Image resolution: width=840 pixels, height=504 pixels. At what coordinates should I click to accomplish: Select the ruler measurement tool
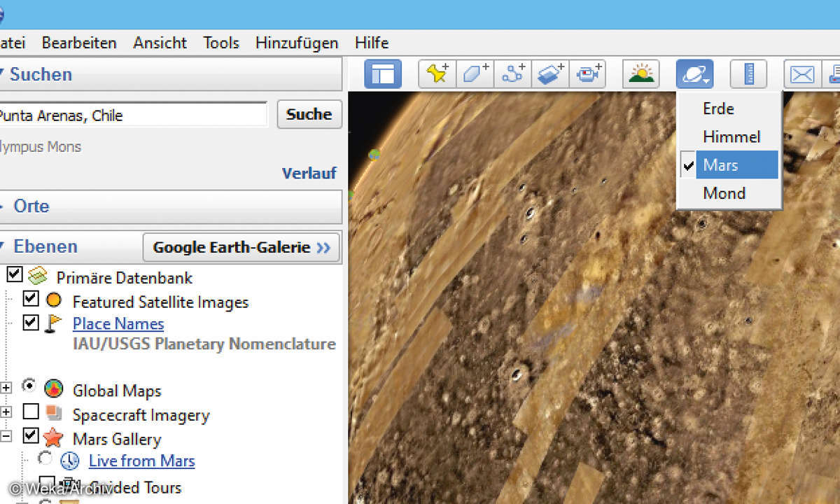point(748,73)
